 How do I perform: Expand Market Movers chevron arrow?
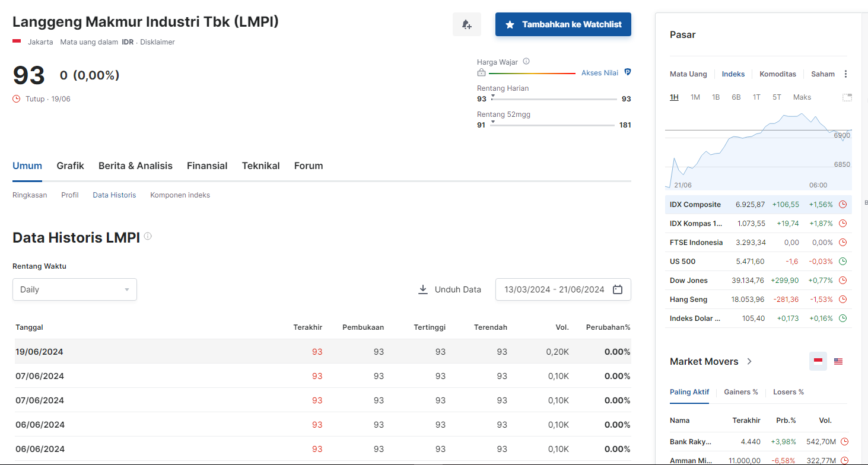749,361
